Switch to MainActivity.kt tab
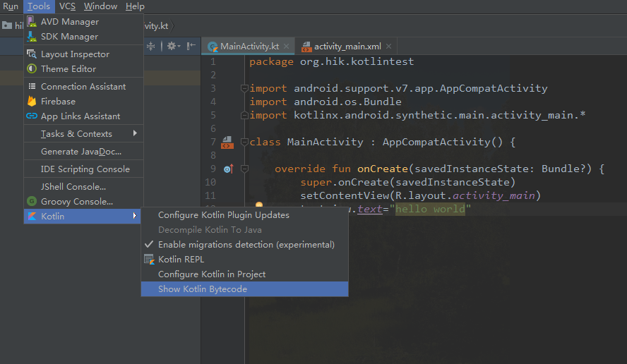The image size is (627, 364). pos(249,47)
